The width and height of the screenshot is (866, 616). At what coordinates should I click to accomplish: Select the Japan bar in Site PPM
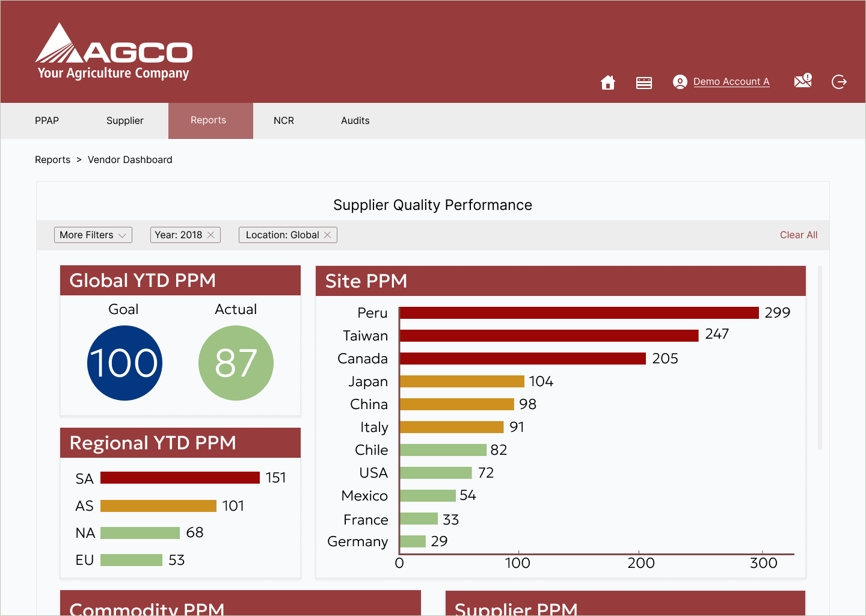[x=462, y=381]
